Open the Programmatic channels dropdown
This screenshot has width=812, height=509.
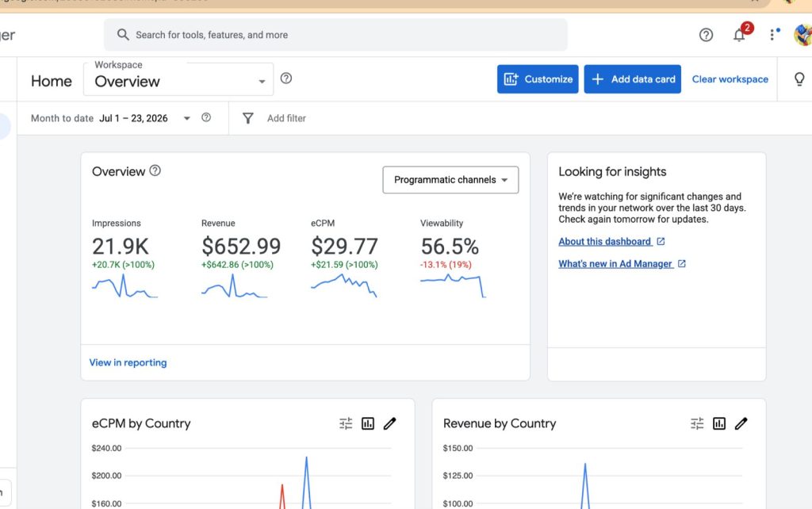450,180
